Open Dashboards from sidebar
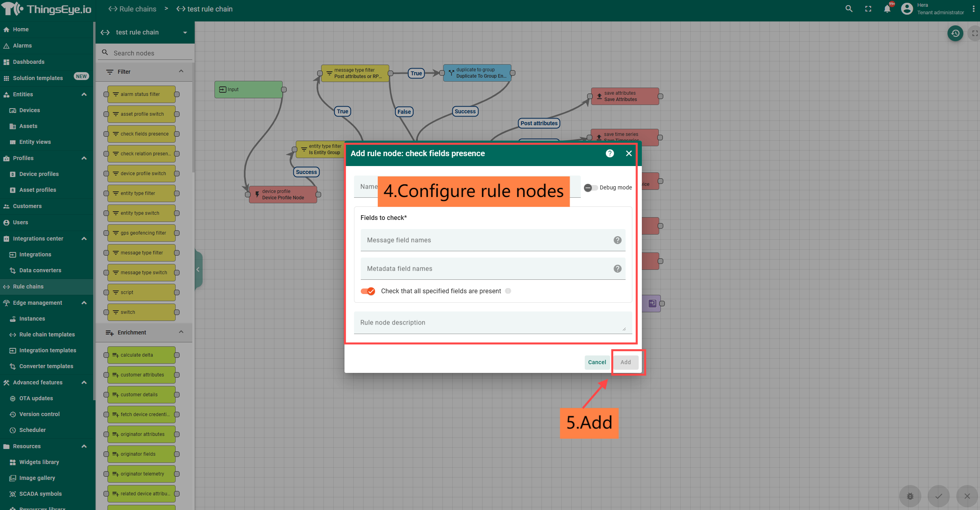 click(x=29, y=62)
